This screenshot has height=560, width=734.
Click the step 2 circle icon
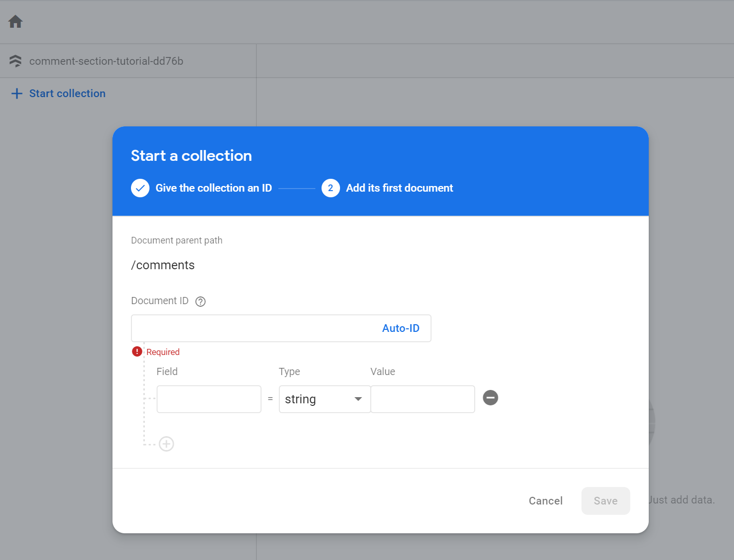tap(330, 188)
